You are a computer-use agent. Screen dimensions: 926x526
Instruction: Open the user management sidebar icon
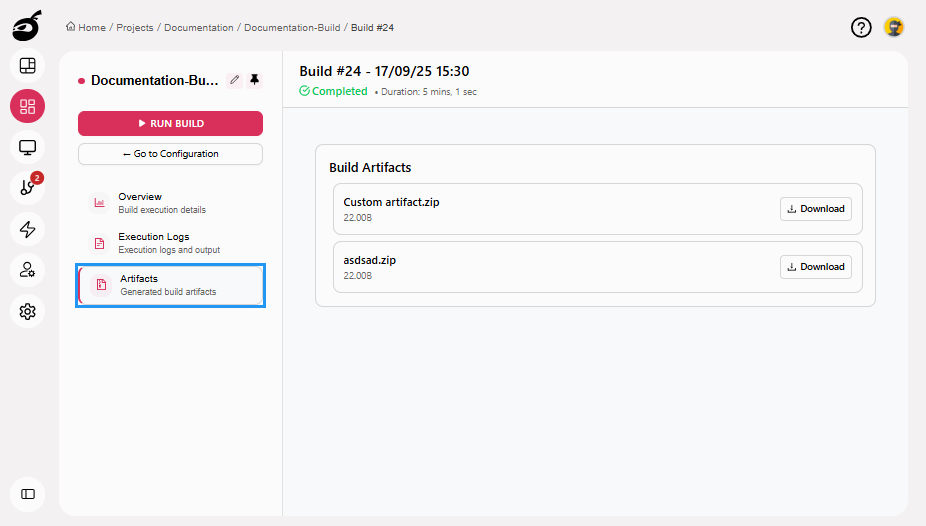27,270
